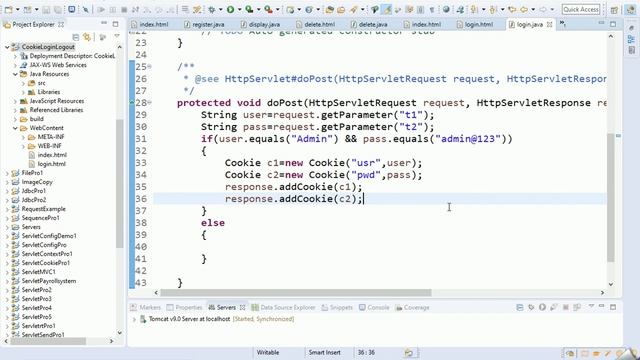The image size is (640, 360).
Task: Click the Coverage run icon in toolbar
Action: point(249,9)
